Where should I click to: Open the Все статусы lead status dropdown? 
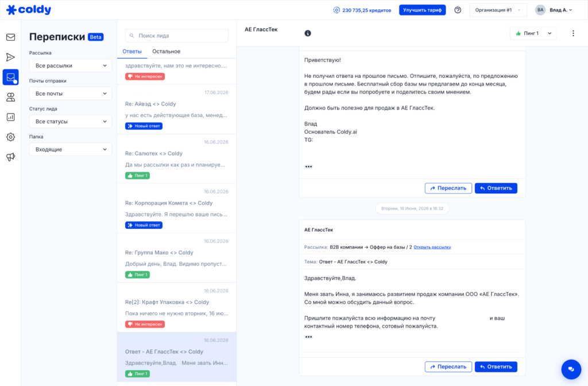70,121
